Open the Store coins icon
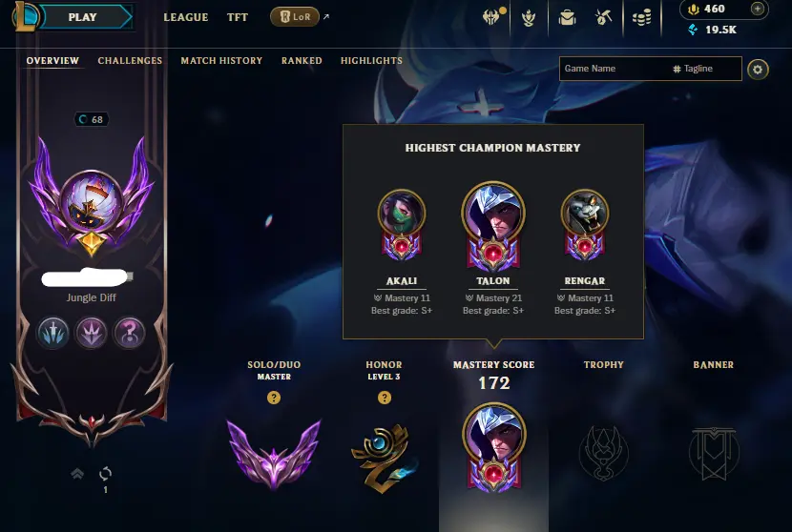Viewport: 792px width, 532px height. pos(642,18)
